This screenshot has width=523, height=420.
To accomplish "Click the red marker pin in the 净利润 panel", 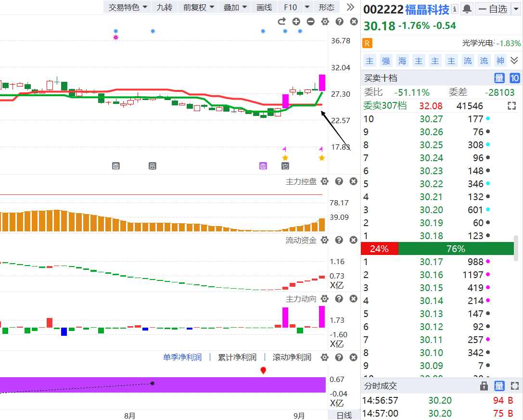I will [263, 370].
